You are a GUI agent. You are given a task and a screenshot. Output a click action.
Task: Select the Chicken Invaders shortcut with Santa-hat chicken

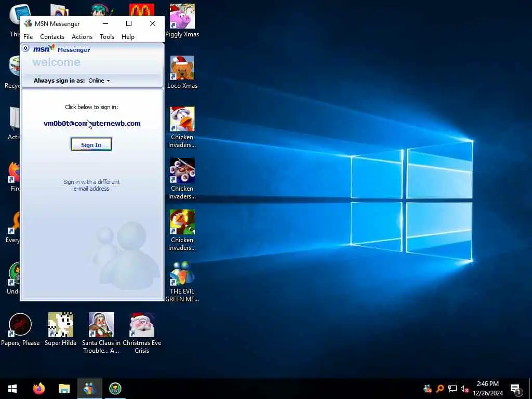[182, 127]
